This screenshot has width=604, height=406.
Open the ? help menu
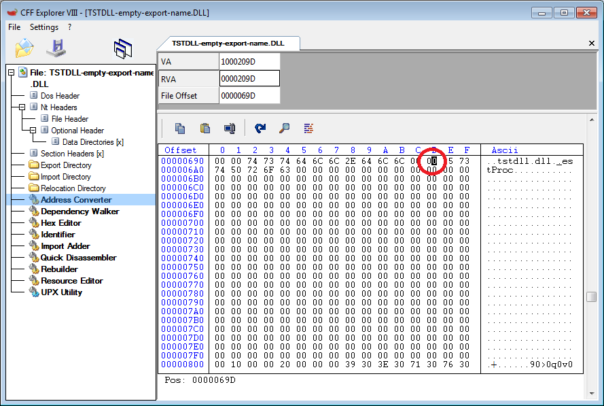click(69, 27)
